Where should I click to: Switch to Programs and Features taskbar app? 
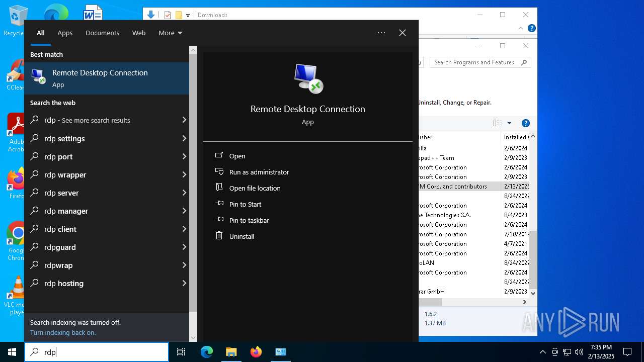280,352
